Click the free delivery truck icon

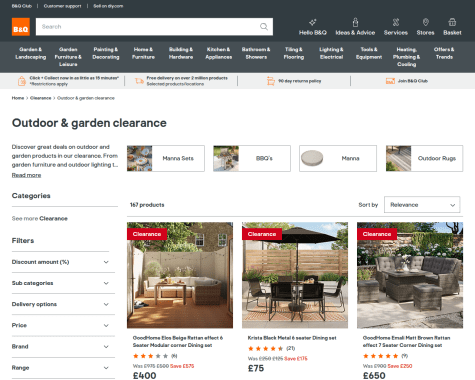139,81
